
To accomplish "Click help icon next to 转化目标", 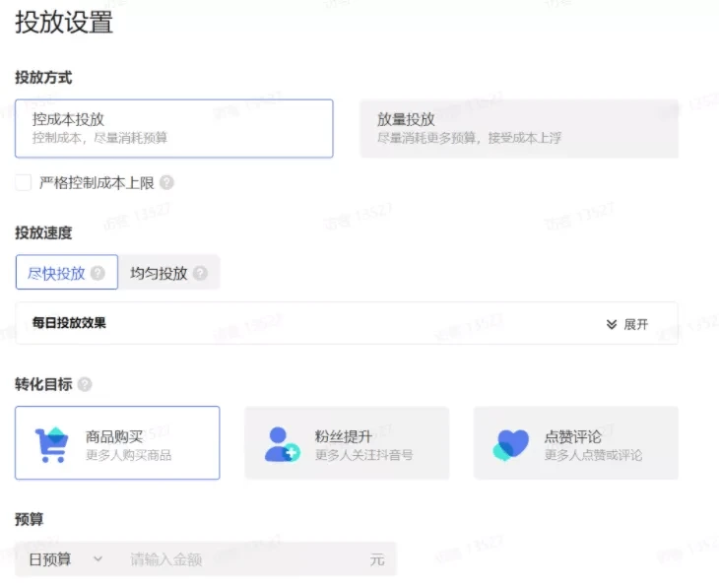I will [x=85, y=384].
